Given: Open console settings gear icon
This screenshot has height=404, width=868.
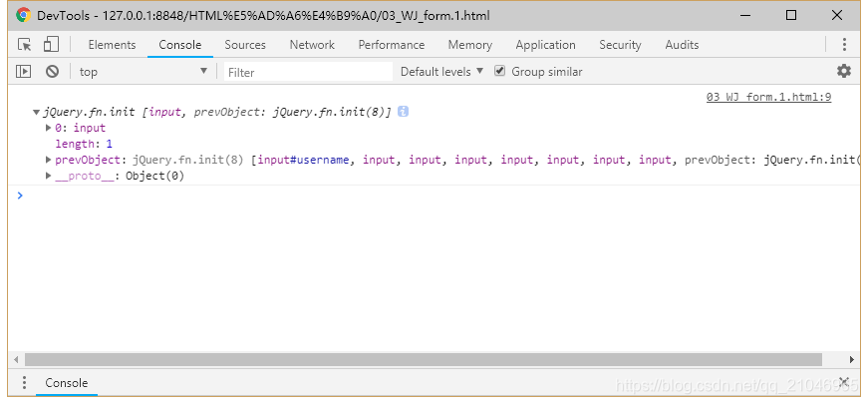Looking at the screenshot, I should [844, 71].
